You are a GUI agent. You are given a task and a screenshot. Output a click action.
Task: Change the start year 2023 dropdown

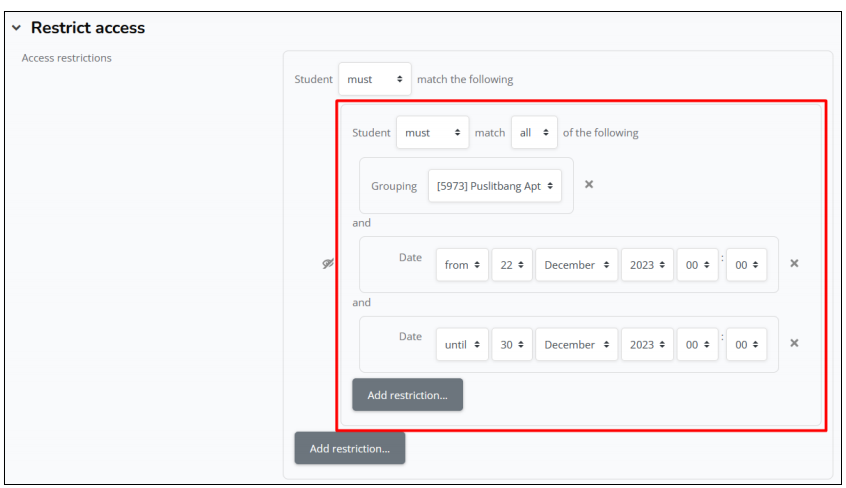[x=646, y=265]
